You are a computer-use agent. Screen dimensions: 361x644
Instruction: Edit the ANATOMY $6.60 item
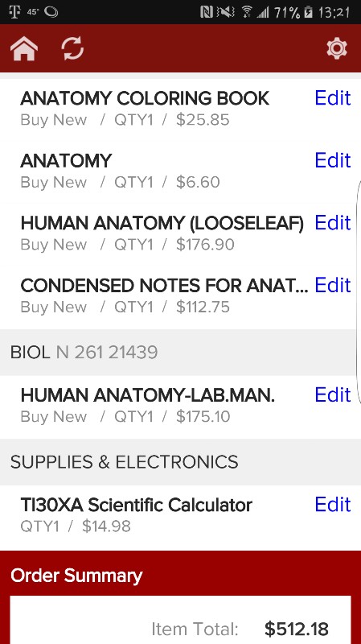tap(333, 160)
